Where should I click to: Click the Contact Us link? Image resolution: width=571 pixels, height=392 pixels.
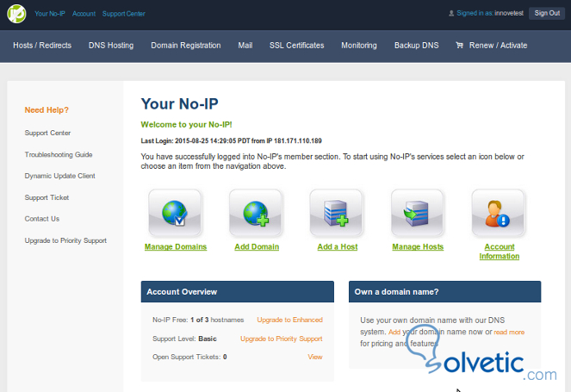pyautogui.click(x=42, y=219)
